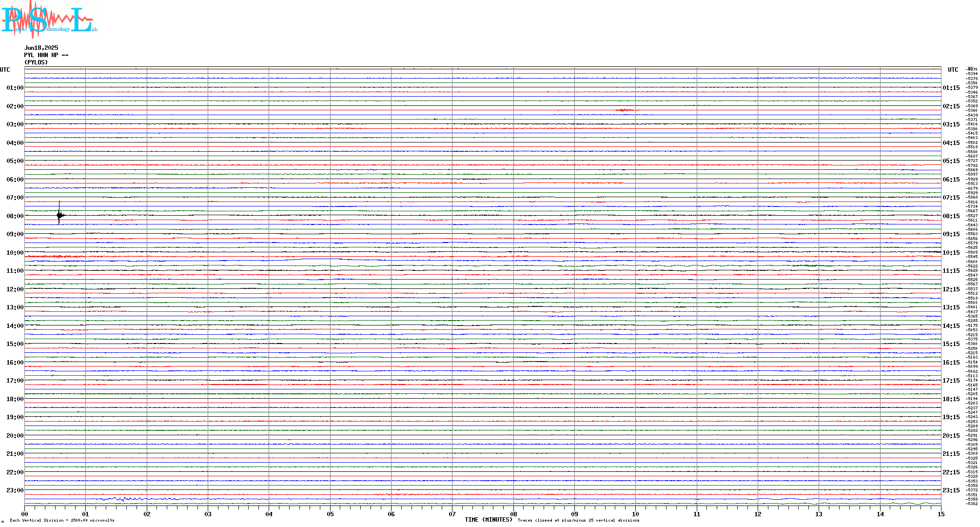Select the "(PYLOS)" station name label
The width and height of the screenshot is (980, 527).
point(36,62)
